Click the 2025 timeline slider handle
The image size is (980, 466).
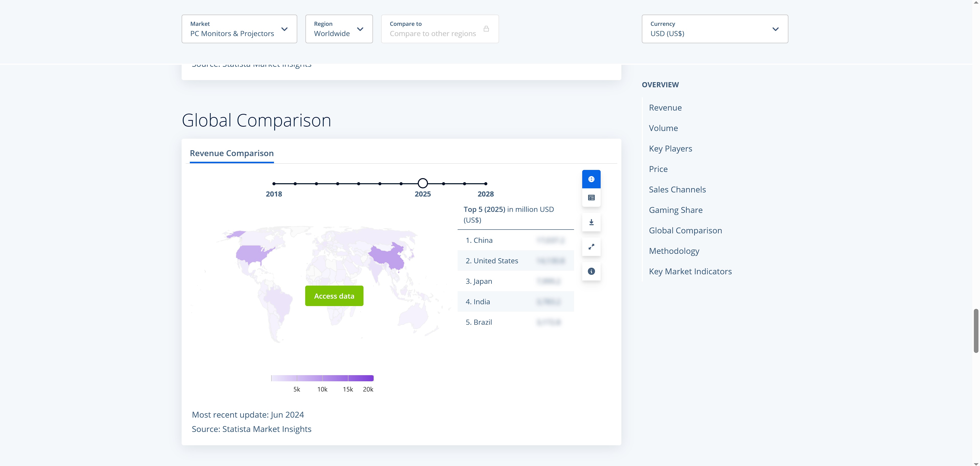[423, 183]
